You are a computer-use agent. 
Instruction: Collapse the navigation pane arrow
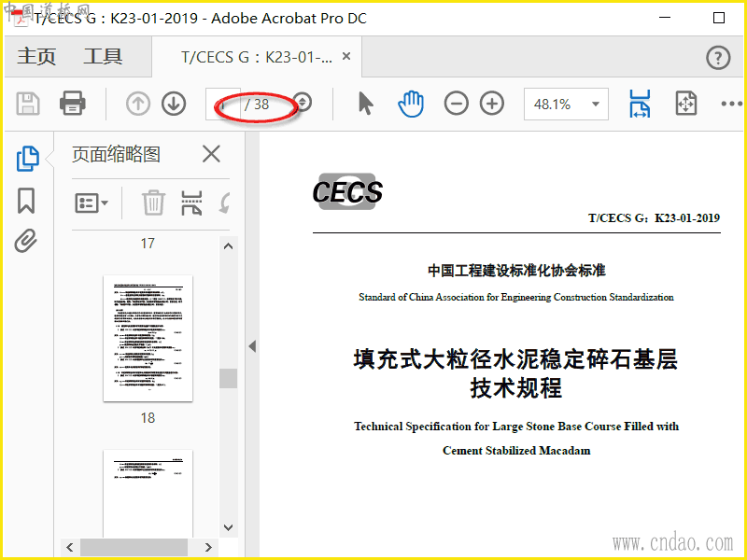252,346
